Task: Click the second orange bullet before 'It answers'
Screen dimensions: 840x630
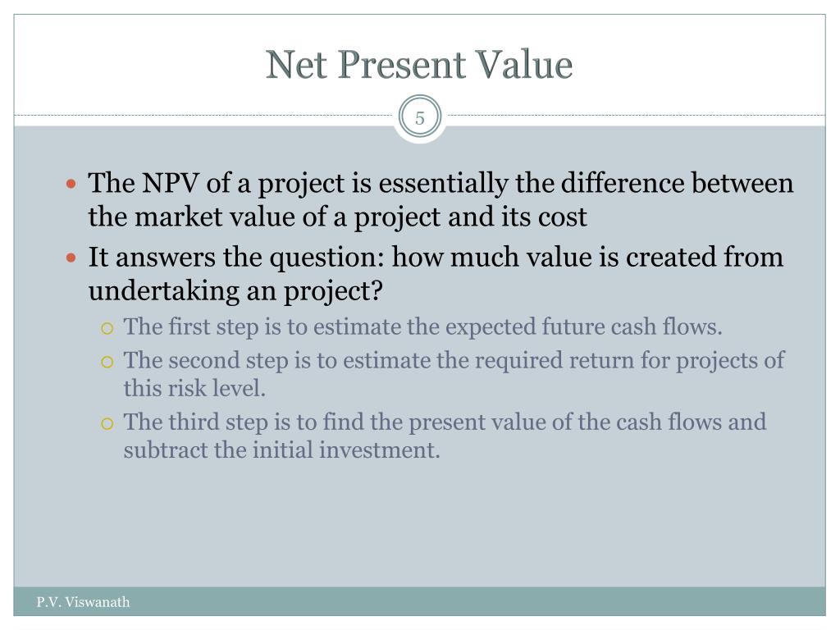Action: tap(71, 258)
